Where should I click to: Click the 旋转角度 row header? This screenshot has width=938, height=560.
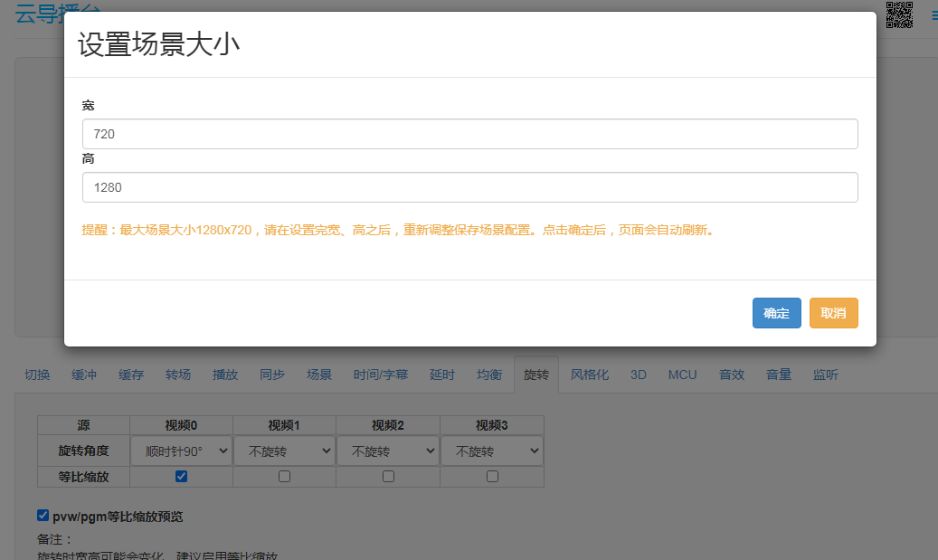point(84,451)
